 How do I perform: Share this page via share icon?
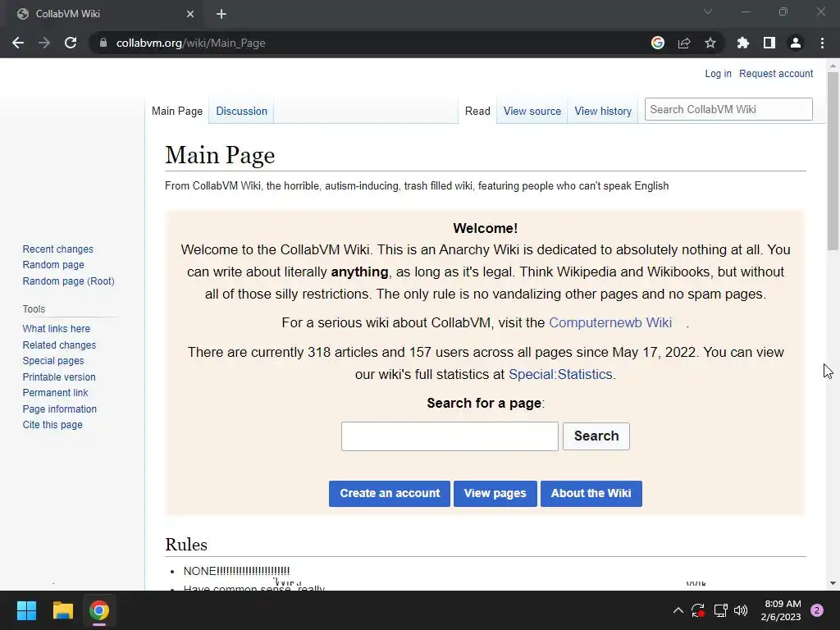pos(684,43)
